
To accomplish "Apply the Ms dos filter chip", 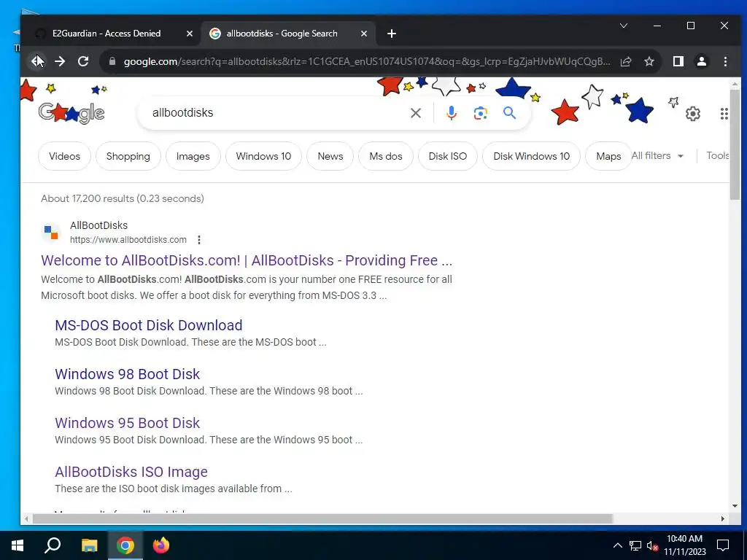I will [386, 156].
